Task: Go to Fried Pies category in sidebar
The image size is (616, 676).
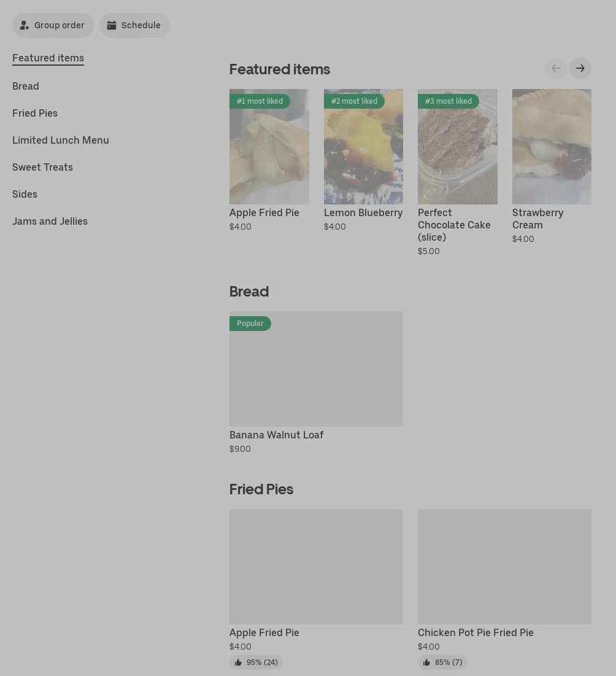Action: 35,113
